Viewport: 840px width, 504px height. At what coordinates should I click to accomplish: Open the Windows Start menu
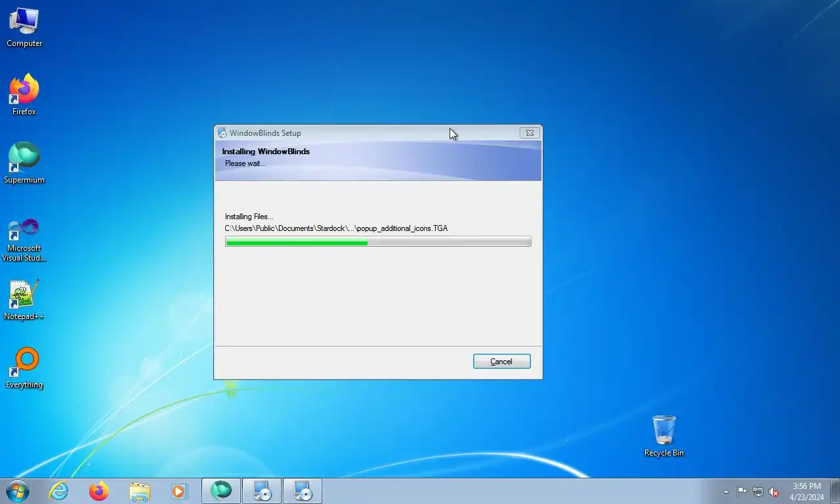pyautogui.click(x=17, y=491)
